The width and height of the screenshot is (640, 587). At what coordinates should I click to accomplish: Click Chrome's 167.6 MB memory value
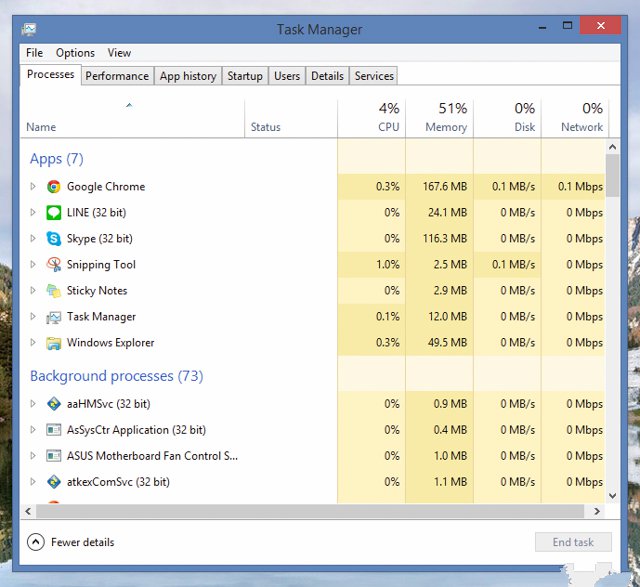point(445,187)
